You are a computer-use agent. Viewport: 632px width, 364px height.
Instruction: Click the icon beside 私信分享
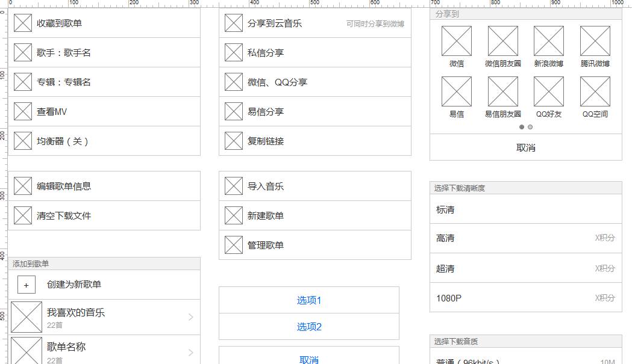point(234,52)
